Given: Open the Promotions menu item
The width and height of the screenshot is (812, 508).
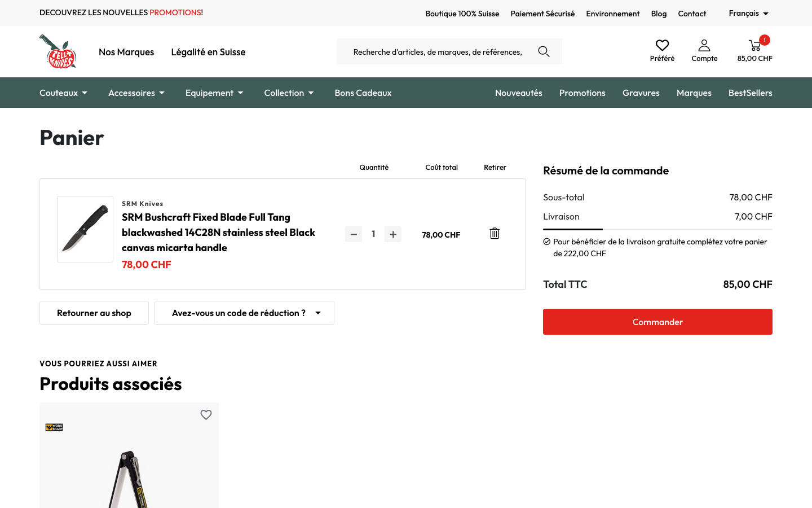Looking at the screenshot, I should pyautogui.click(x=582, y=93).
